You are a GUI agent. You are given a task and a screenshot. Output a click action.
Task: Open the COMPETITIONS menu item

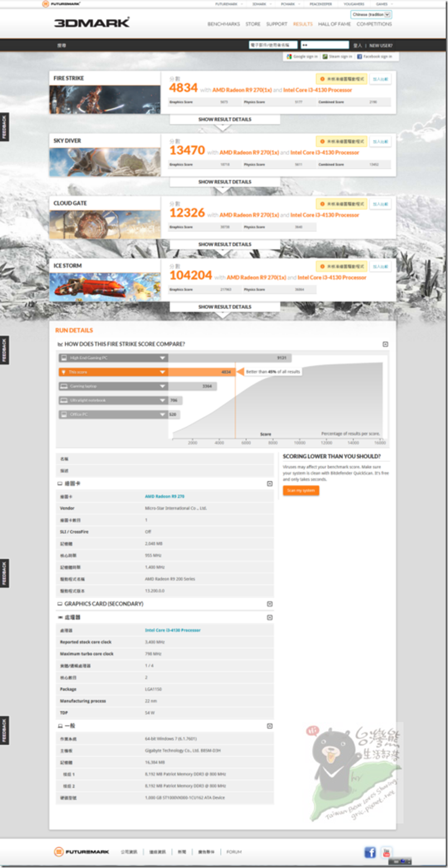tap(374, 24)
